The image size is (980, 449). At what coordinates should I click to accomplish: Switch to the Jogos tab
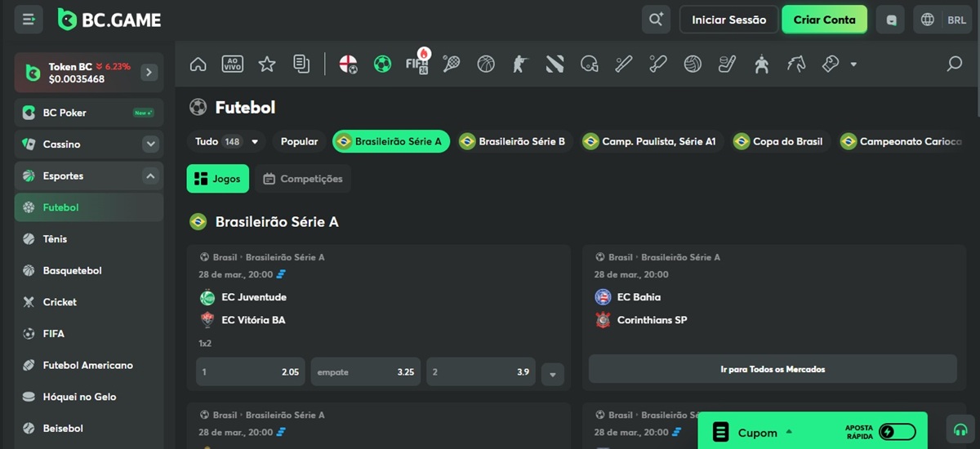(x=218, y=179)
